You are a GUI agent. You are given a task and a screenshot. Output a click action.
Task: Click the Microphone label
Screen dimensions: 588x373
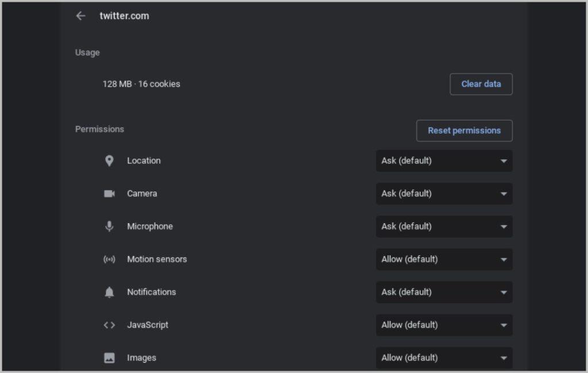tap(150, 226)
